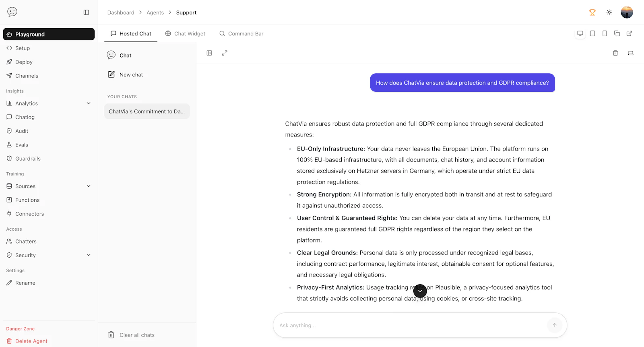Go to Agents breadcrumb

click(x=155, y=12)
